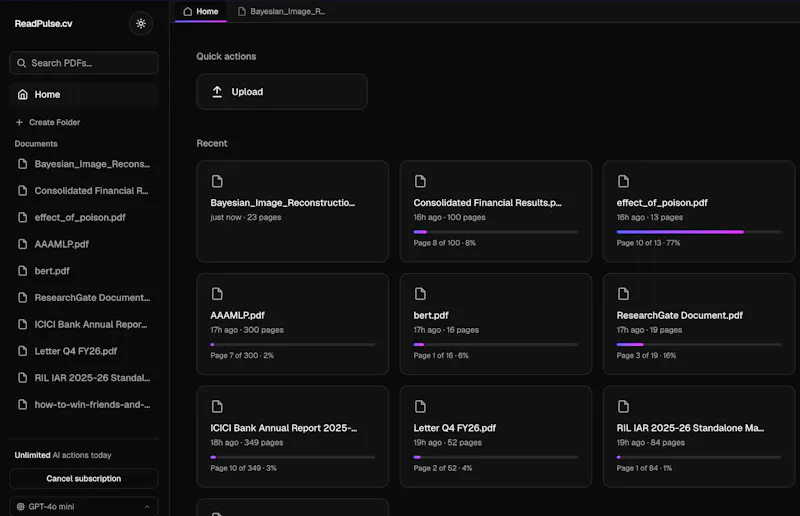Switch to the Bayesian_Image_R tab
The height and width of the screenshot is (516, 800).
(282, 11)
